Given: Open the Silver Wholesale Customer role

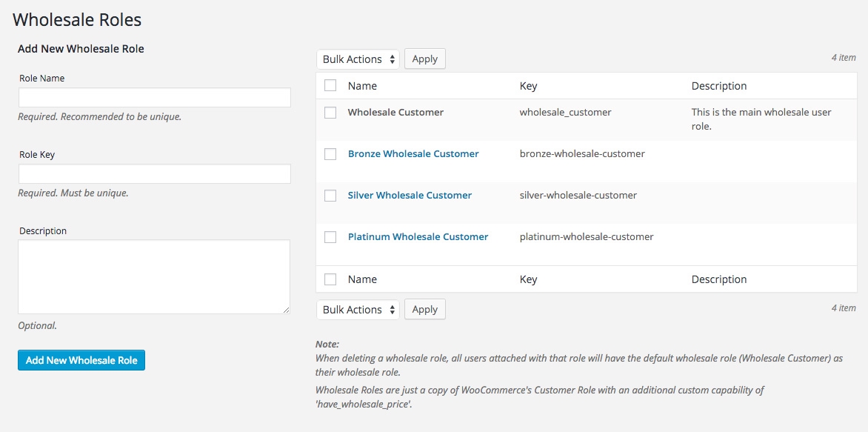Looking at the screenshot, I should click(x=410, y=196).
